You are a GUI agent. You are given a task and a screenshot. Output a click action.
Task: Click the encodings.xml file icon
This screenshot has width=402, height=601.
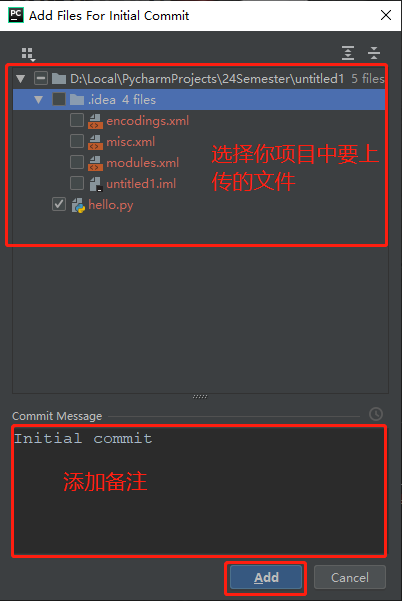coord(95,121)
